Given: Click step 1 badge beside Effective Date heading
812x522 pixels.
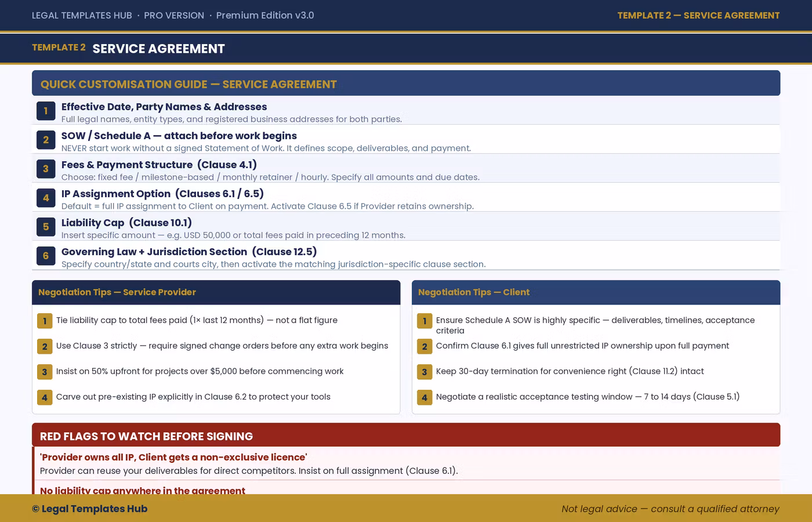Looking at the screenshot, I should (46, 111).
